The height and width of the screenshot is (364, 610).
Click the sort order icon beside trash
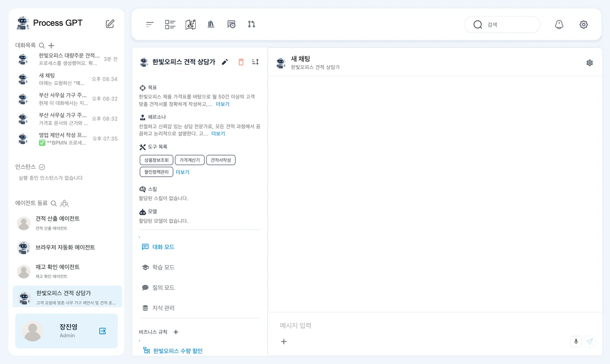[255, 62]
